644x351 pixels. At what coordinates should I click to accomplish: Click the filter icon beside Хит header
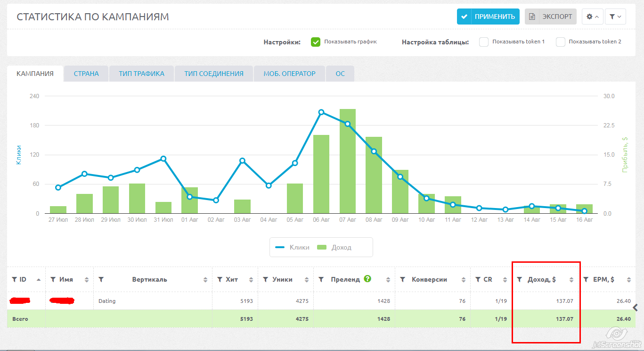coord(220,280)
